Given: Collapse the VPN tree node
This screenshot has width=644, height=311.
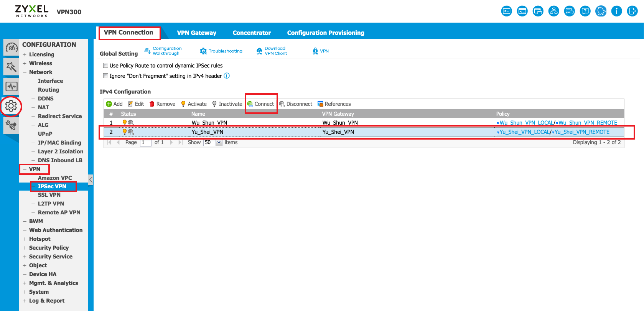Looking at the screenshot, I should point(25,169).
